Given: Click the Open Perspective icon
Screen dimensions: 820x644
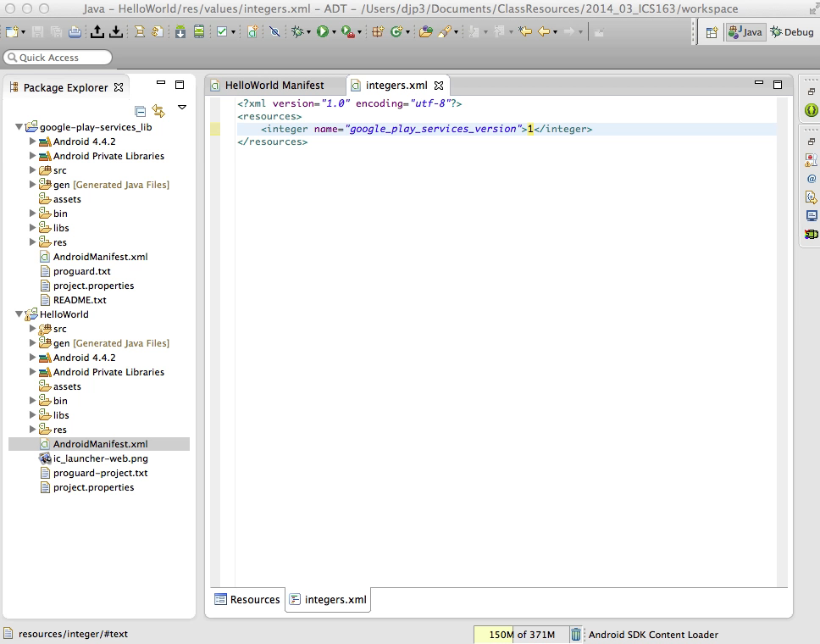Looking at the screenshot, I should pyautogui.click(x=712, y=32).
